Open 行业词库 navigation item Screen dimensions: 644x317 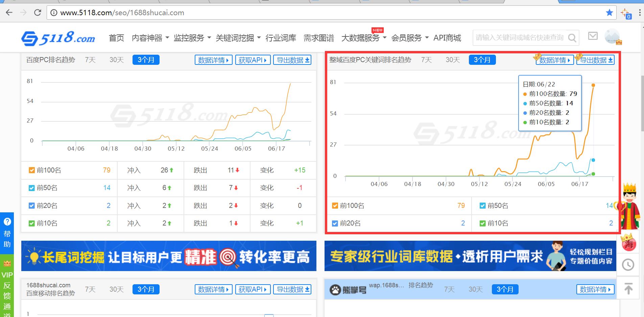point(281,38)
